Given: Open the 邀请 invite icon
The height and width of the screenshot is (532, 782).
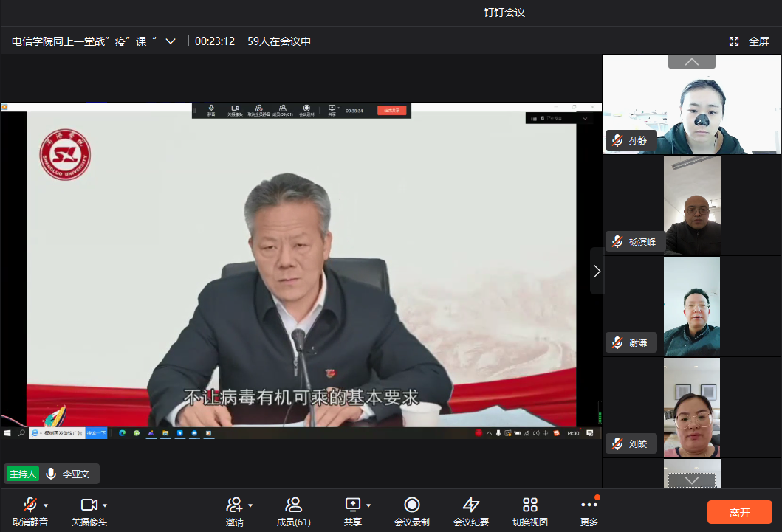Looking at the screenshot, I should pyautogui.click(x=234, y=505).
